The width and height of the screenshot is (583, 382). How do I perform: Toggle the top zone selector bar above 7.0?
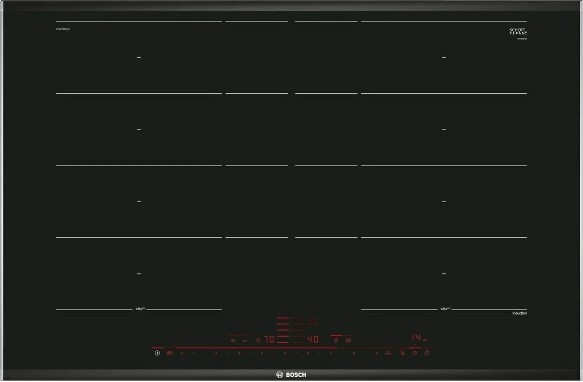283,318
